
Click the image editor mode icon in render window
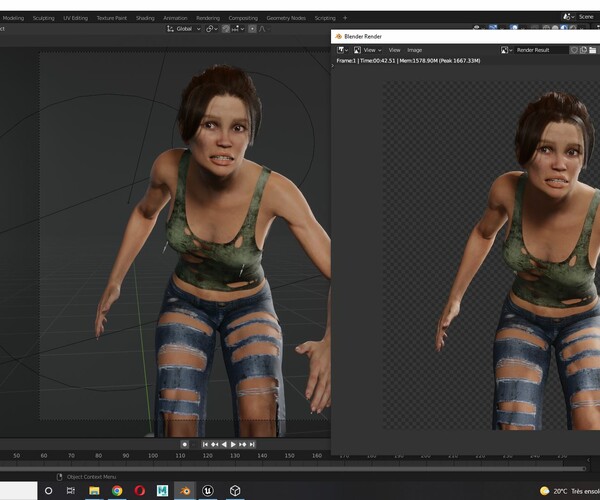point(357,50)
